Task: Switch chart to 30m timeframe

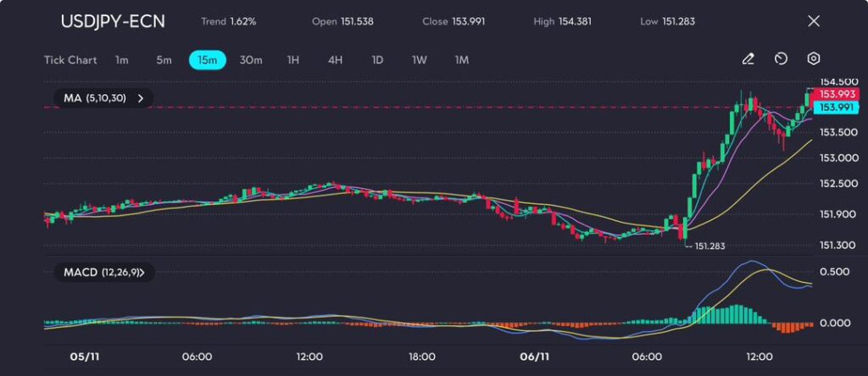Action: coord(251,60)
